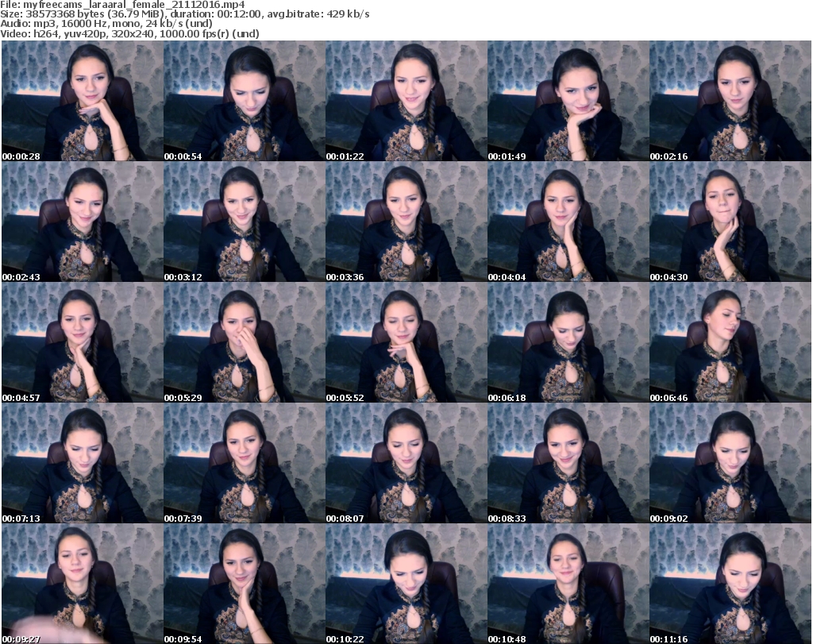The width and height of the screenshot is (813, 644).
Task: Open the thumbnail stamped 00:11:16
Action: click(x=730, y=584)
